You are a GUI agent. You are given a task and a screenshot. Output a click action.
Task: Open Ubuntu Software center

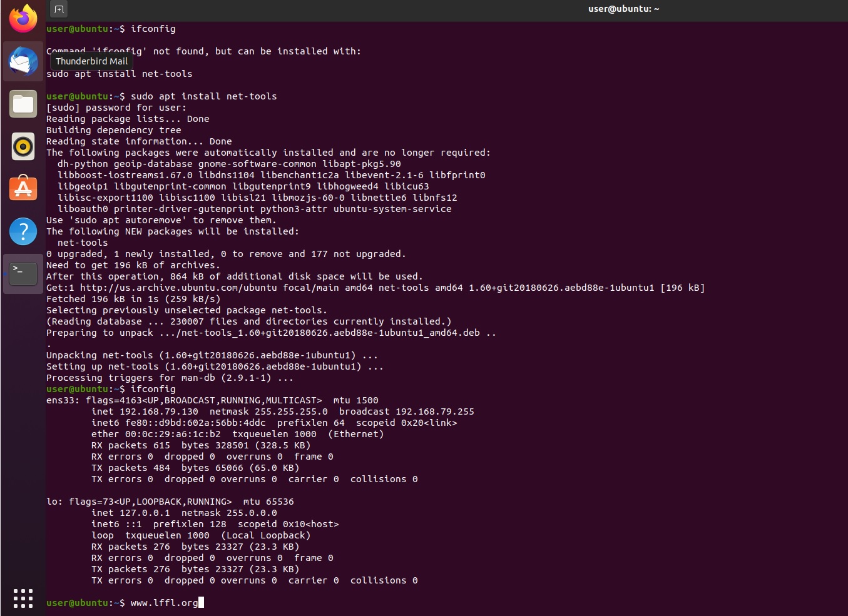click(23, 188)
